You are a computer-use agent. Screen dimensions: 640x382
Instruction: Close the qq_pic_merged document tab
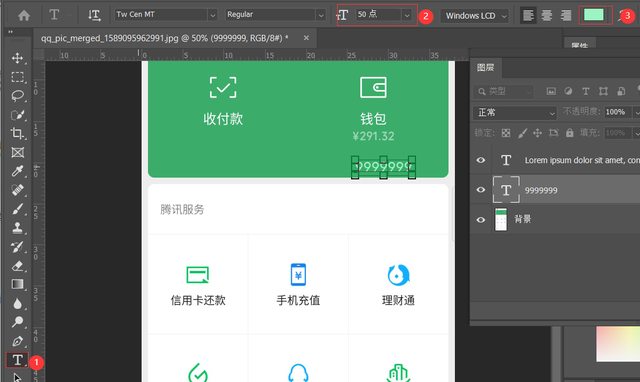pyautogui.click(x=306, y=38)
